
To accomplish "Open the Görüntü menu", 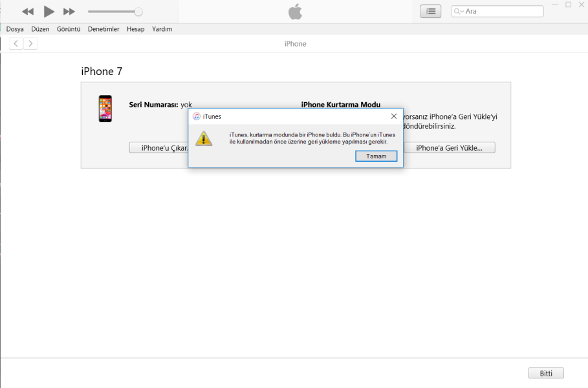I will 68,29.
